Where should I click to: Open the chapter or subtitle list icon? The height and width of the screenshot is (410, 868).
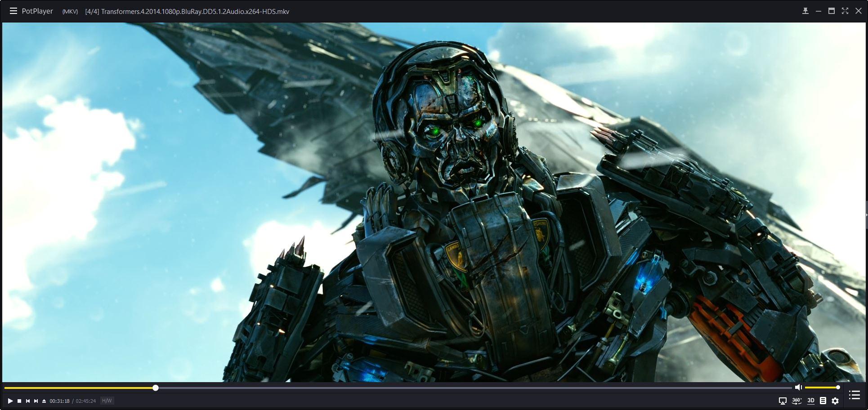click(823, 401)
